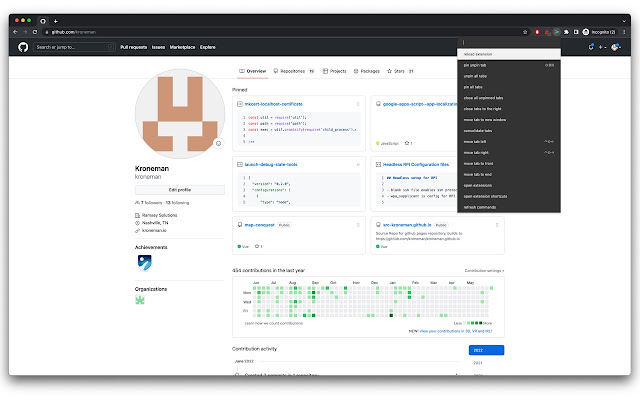The image size is (640, 400).
Task: Switch to the Projects tab
Action: click(334, 71)
